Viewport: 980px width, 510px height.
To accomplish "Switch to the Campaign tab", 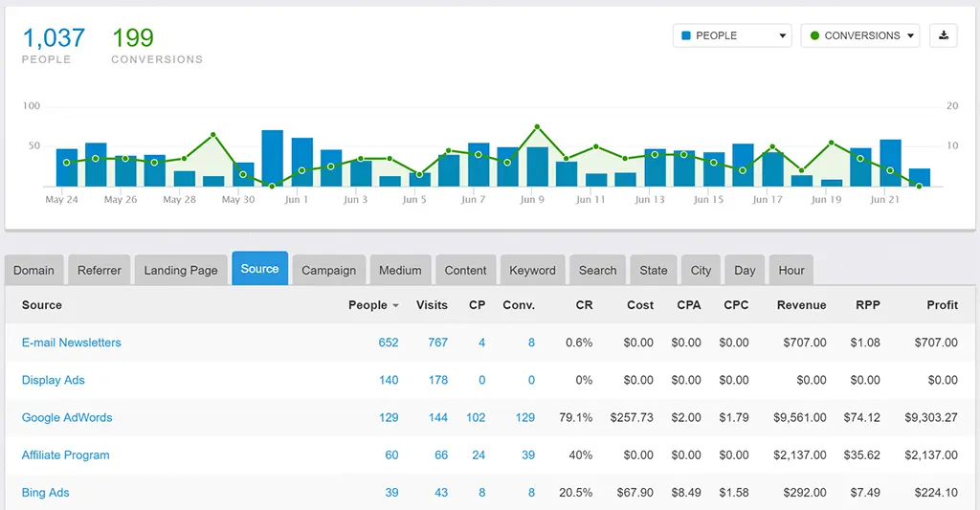I will tap(328, 270).
